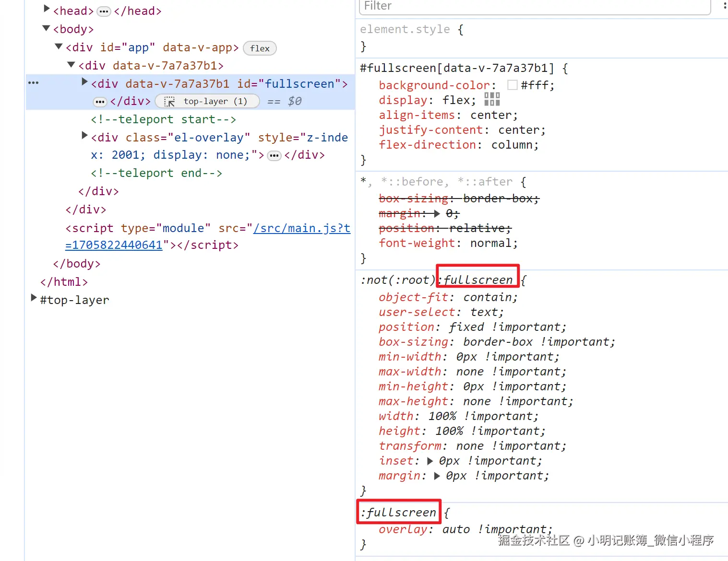Open the /src/main.js script source link
This screenshot has height=561, width=728.
208,236
